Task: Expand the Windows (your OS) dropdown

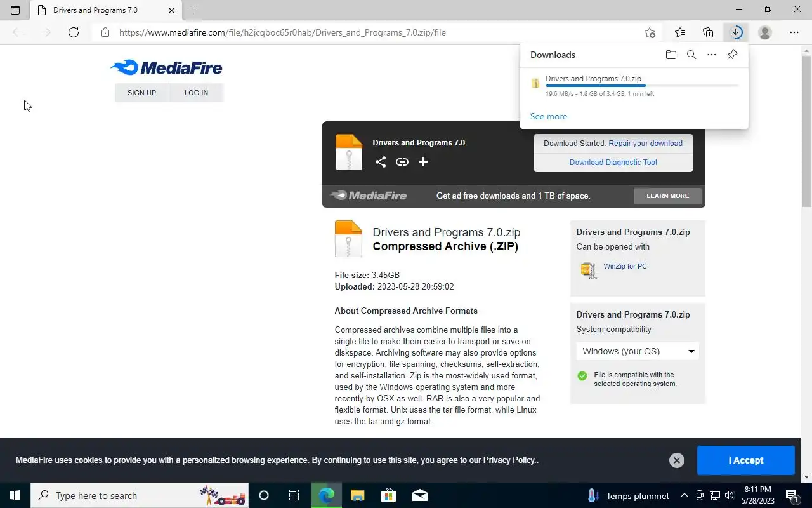Action: click(638, 351)
